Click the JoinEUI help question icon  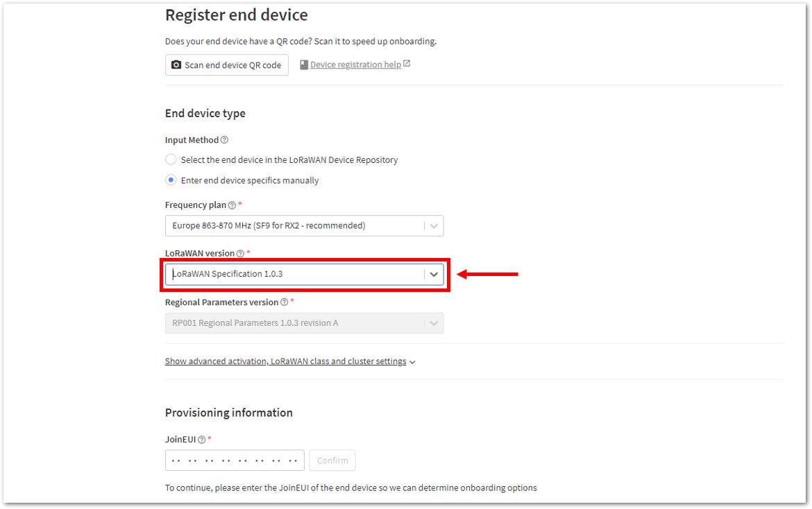201,440
